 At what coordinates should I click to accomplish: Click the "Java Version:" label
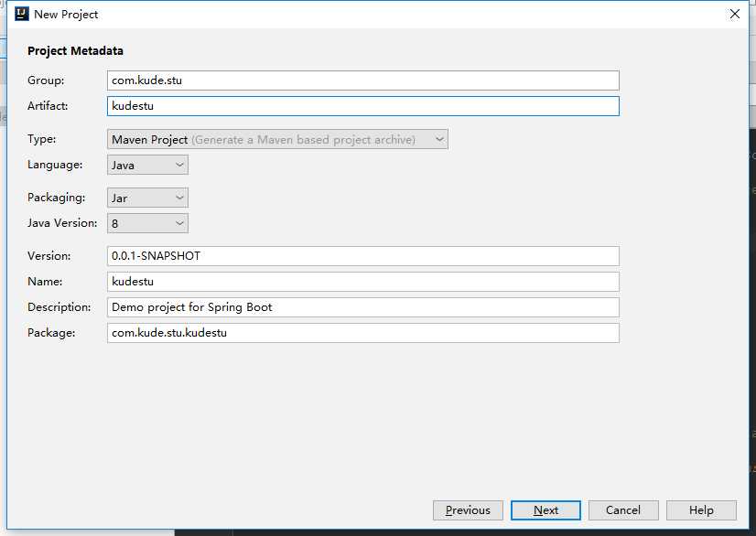tap(62, 223)
